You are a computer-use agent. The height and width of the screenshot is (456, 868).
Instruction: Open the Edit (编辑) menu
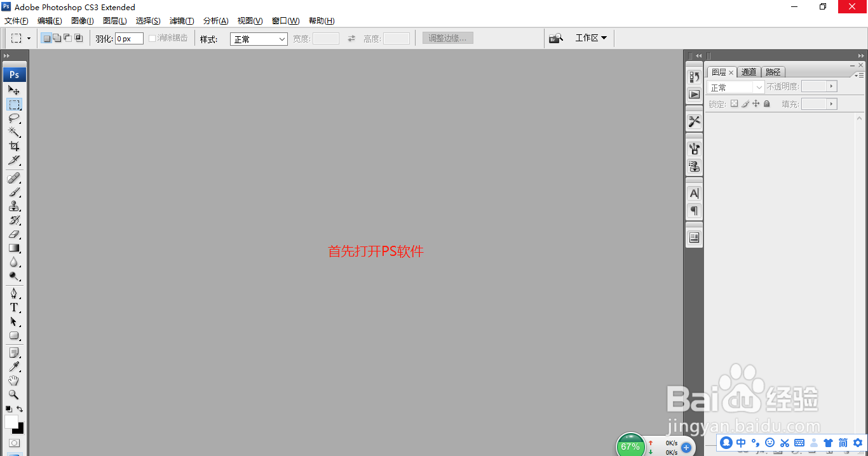click(x=50, y=21)
